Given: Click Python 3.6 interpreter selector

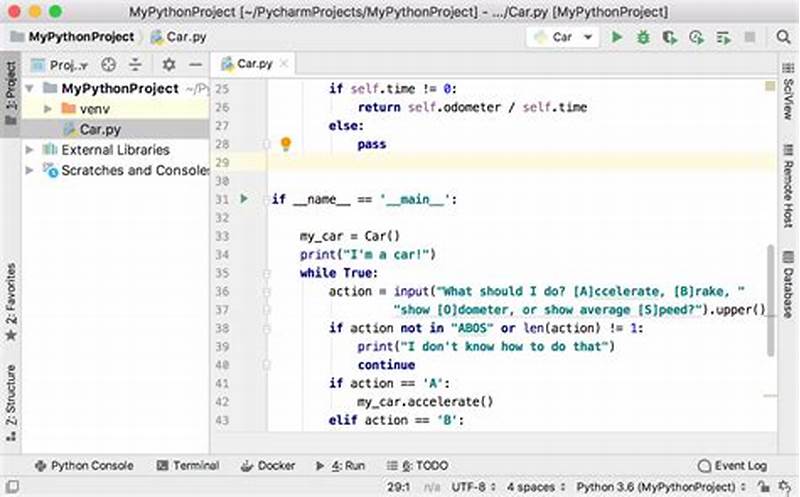Looking at the screenshot, I should 660,487.
